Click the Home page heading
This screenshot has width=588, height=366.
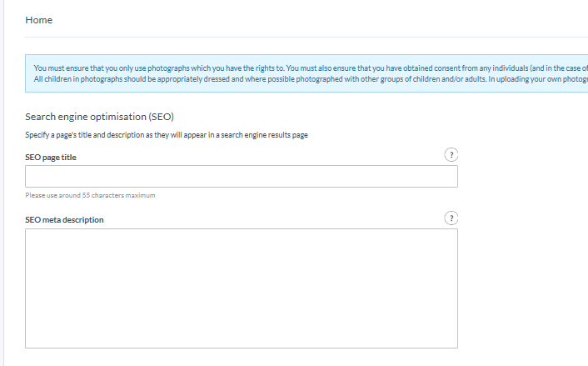[39, 20]
